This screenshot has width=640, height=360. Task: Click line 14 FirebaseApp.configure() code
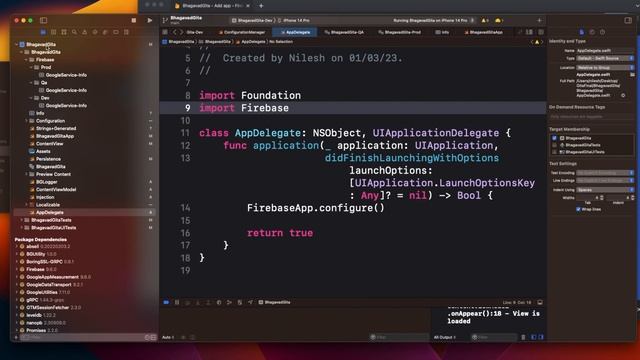point(316,208)
